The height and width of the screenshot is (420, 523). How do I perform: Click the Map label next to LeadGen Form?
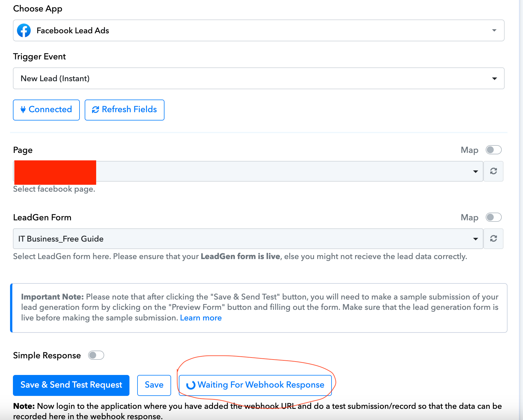pyautogui.click(x=470, y=217)
